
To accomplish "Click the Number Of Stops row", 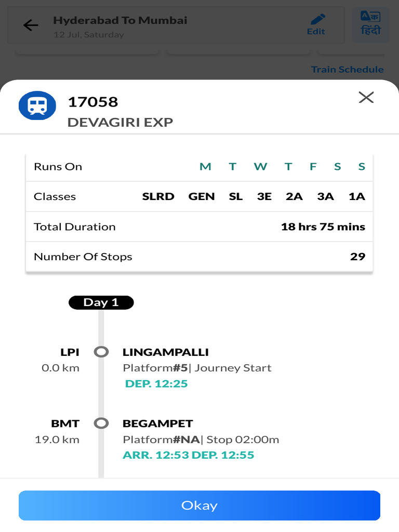I will click(199, 257).
